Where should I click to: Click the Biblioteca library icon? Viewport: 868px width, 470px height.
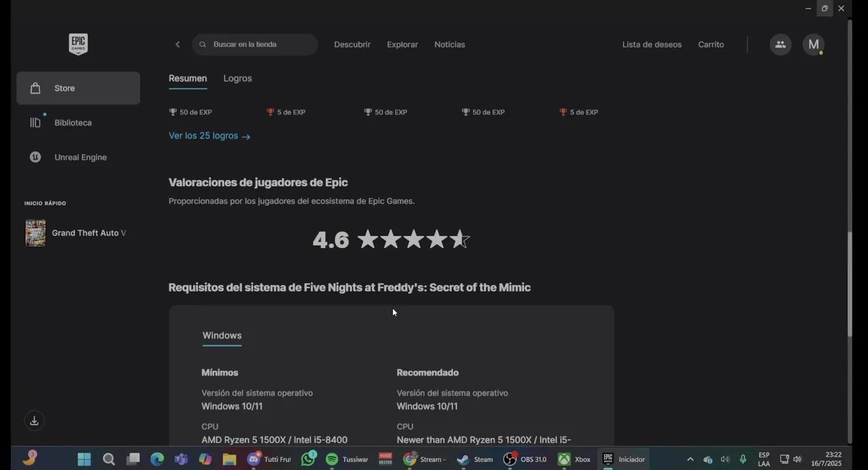35,123
